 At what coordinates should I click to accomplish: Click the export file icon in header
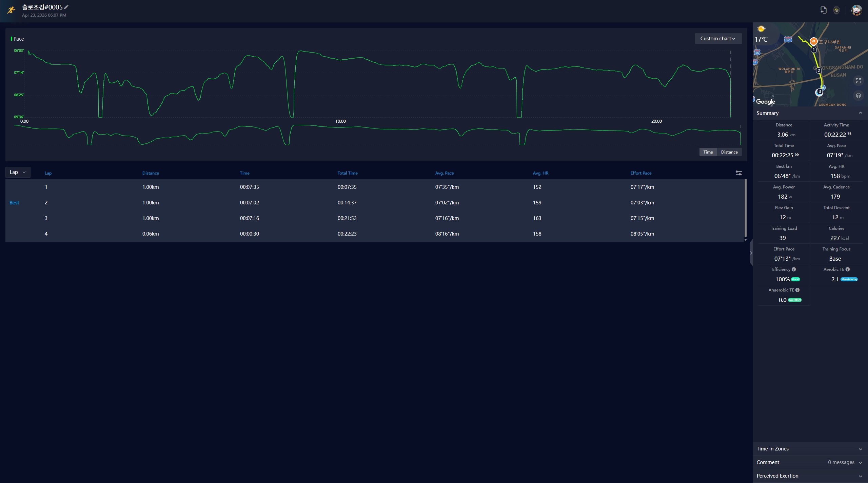tap(823, 10)
